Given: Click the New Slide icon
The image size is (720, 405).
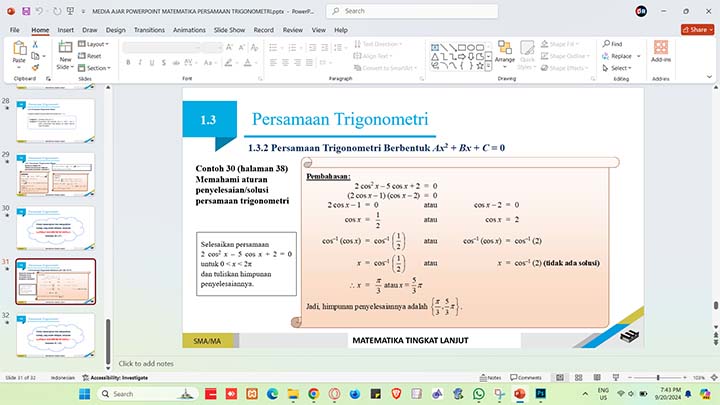Looking at the screenshot, I should click(x=65, y=47).
